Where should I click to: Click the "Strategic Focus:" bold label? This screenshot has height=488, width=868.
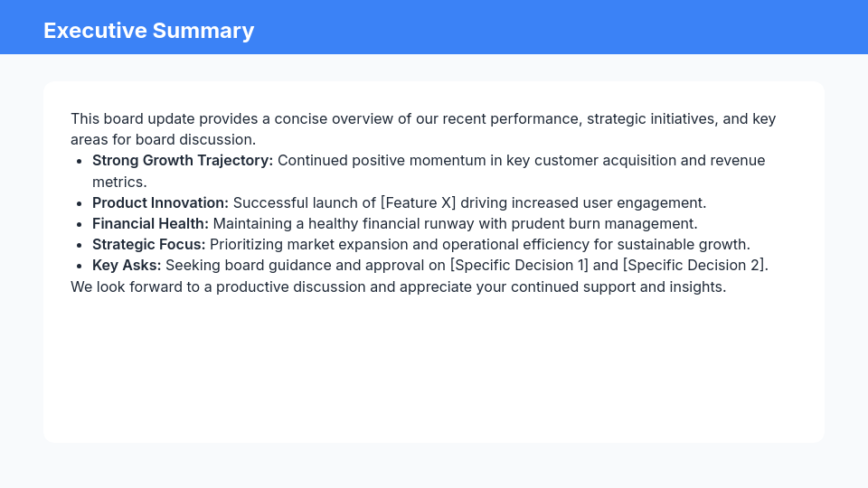click(x=149, y=244)
